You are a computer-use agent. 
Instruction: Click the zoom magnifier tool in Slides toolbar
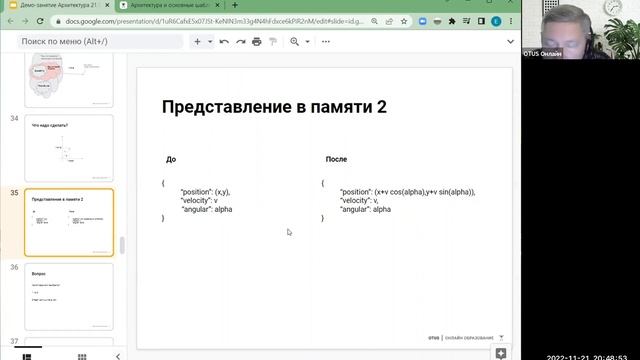click(294, 42)
